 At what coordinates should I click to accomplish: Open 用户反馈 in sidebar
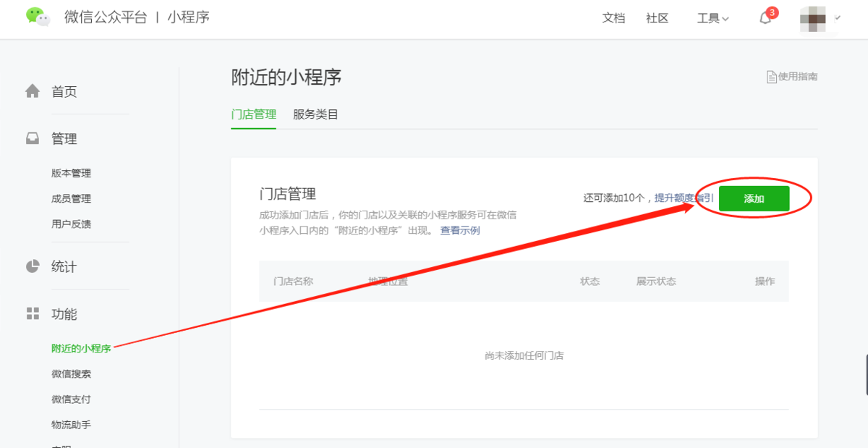tap(71, 224)
